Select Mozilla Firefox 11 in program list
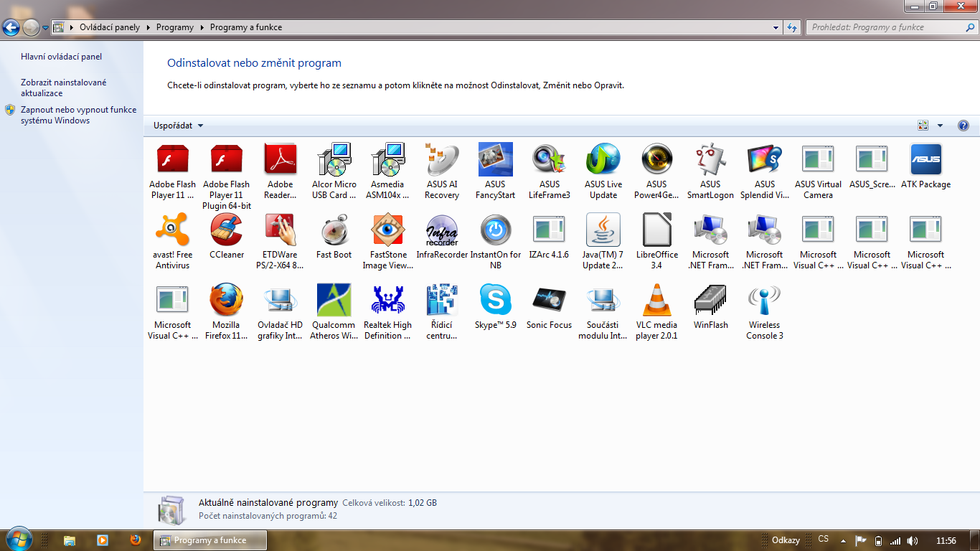 tap(227, 312)
